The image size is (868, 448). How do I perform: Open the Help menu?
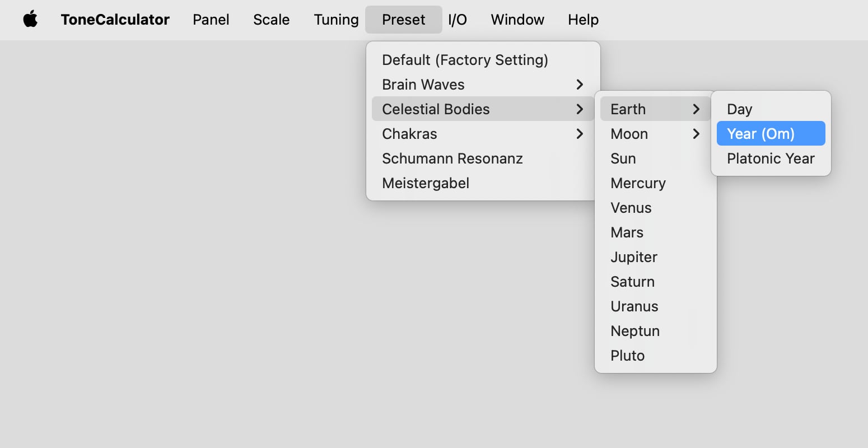click(583, 20)
